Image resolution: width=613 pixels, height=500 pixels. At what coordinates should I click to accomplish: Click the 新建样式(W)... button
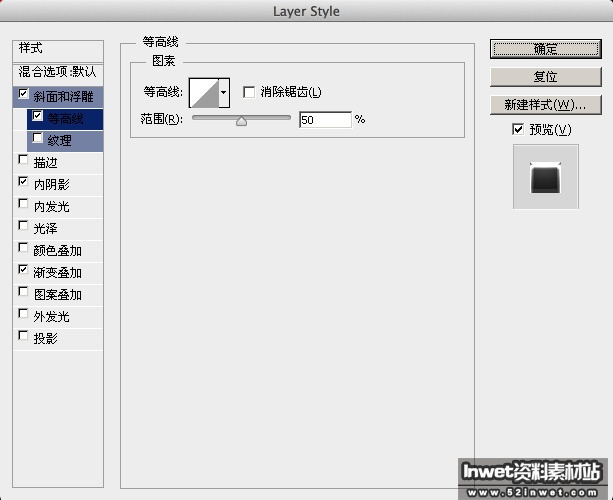pos(546,105)
